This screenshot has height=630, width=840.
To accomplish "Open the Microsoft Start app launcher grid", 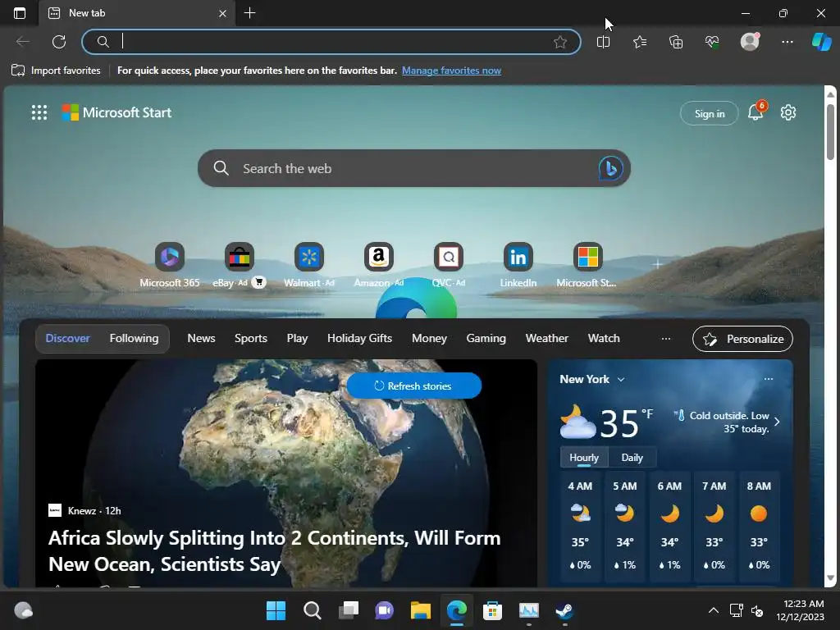I will click(39, 112).
